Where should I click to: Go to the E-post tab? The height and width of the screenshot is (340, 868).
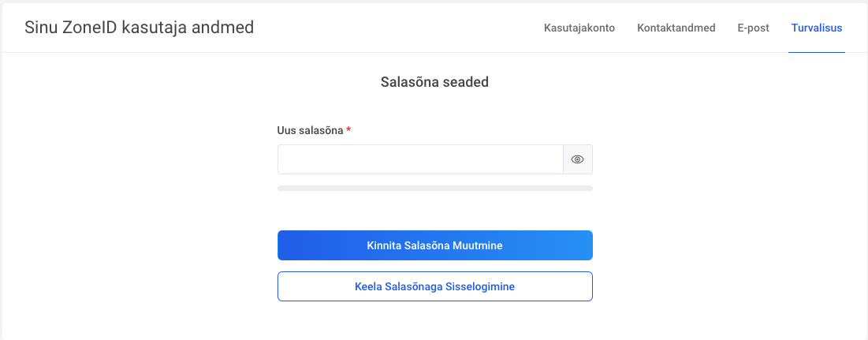[x=754, y=28]
